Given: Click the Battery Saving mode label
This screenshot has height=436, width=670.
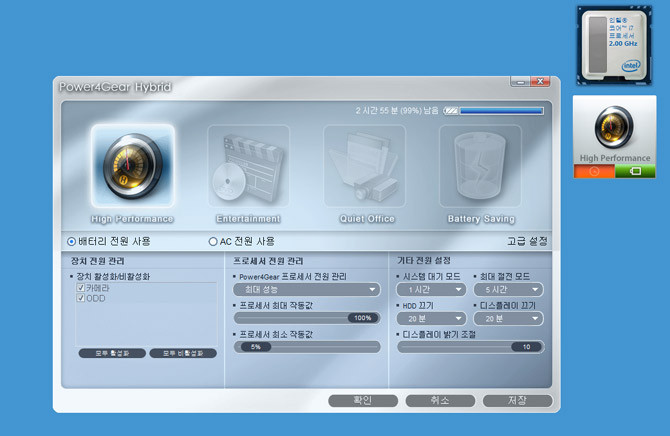Looking at the screenshot, I should coord(481,219).
